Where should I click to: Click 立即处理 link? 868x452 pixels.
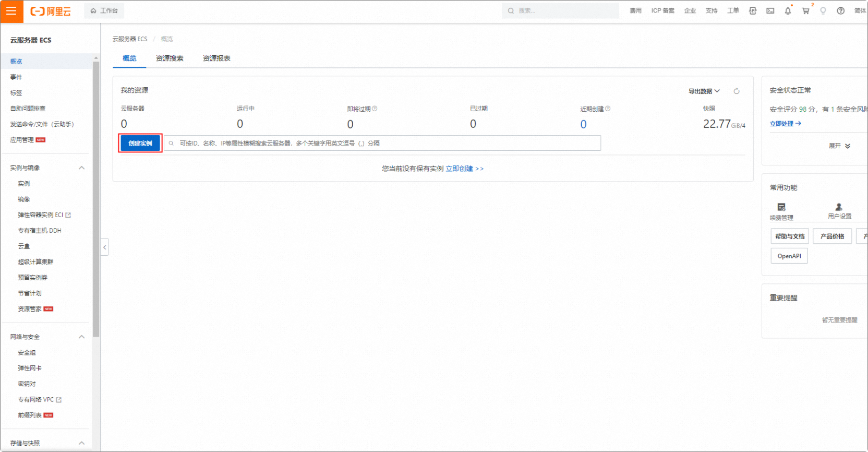[x=781, y=124]
